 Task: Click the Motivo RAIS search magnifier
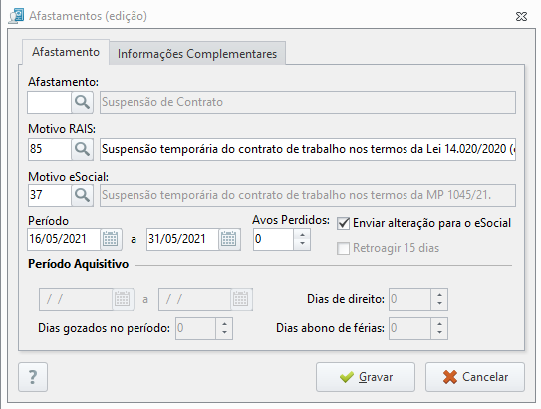coord(82,149)
